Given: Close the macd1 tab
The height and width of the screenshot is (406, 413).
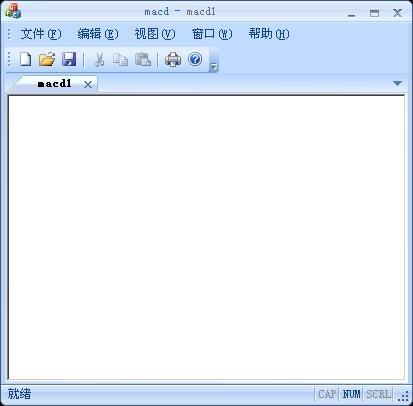Looking at the screenshot, I should 88,84.
